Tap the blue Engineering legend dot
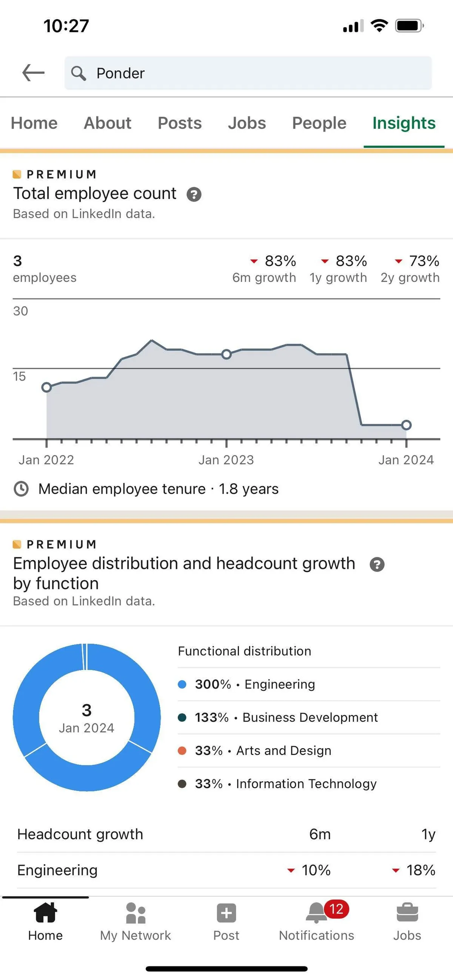This screenshot has height=980, width=453. pyautogui.click(x=182, y=684)
